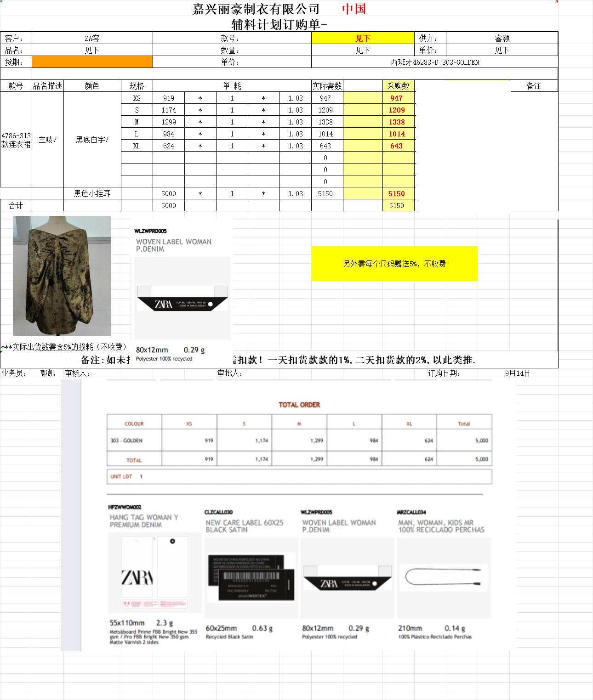Select the woven label image beside the dress photo
The image size is (593, 700).
[182, 299]
